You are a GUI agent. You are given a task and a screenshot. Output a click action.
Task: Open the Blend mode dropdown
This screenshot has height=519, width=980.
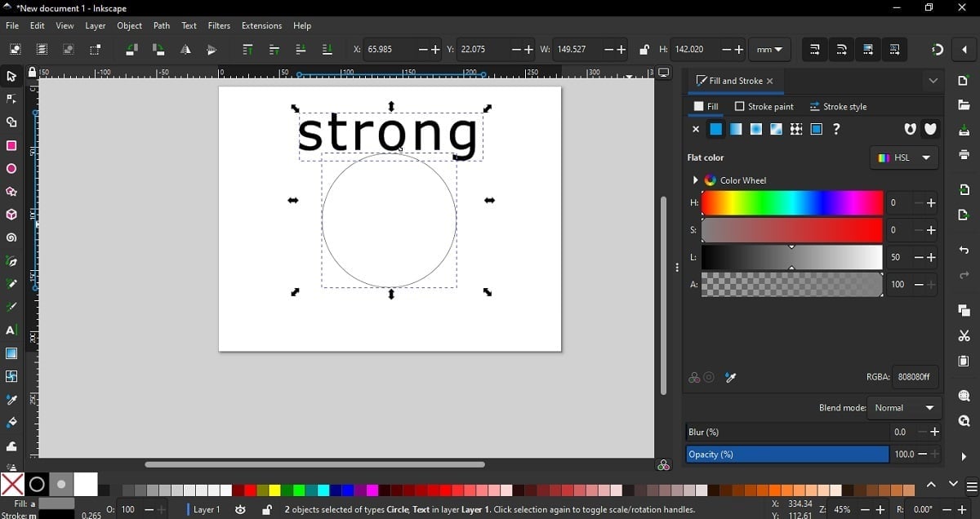point(904,408)
